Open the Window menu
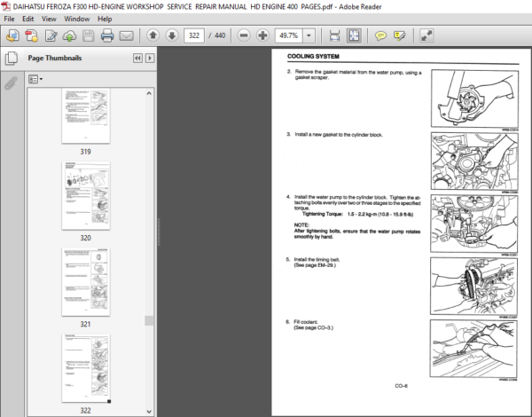 77,19
